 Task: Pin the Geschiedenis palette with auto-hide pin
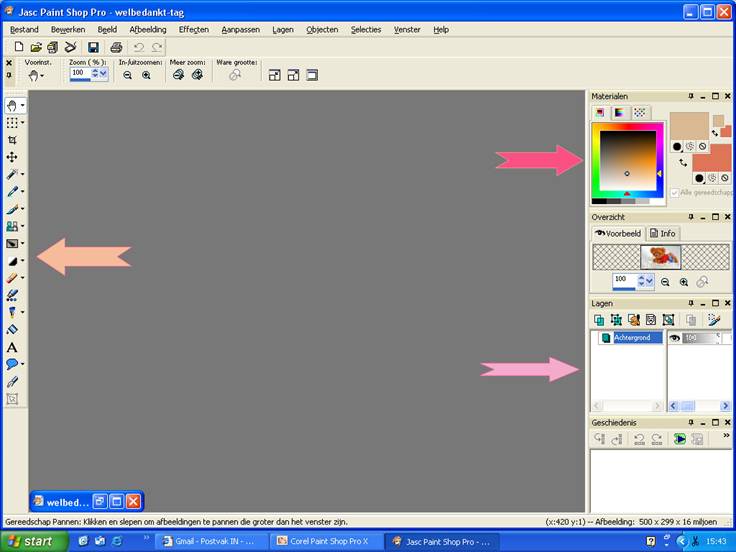[x=691, y=422]
